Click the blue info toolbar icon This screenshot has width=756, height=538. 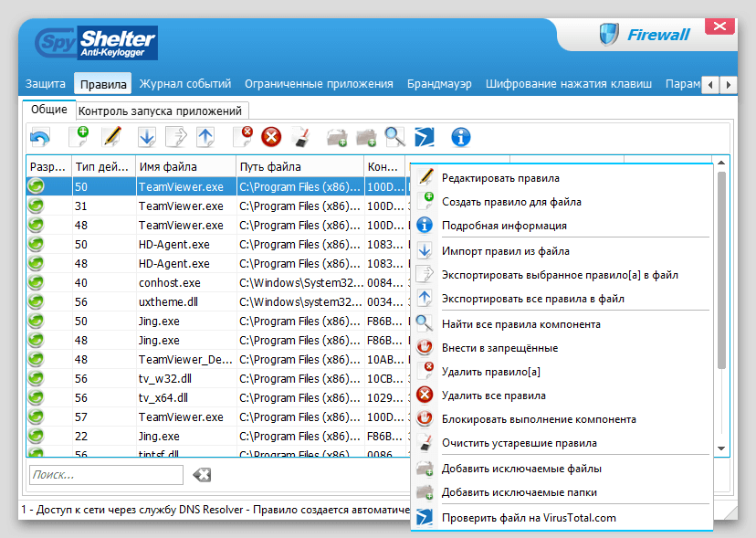[461, 137]
